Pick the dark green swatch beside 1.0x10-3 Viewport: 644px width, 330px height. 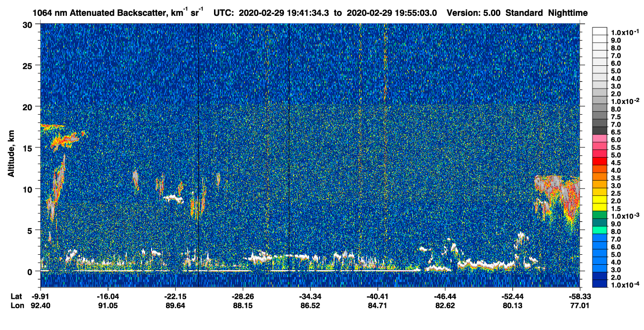(x=600, y=216)
